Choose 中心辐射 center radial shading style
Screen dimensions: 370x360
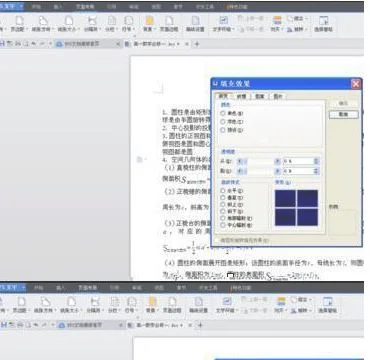[x=223, y=225]
